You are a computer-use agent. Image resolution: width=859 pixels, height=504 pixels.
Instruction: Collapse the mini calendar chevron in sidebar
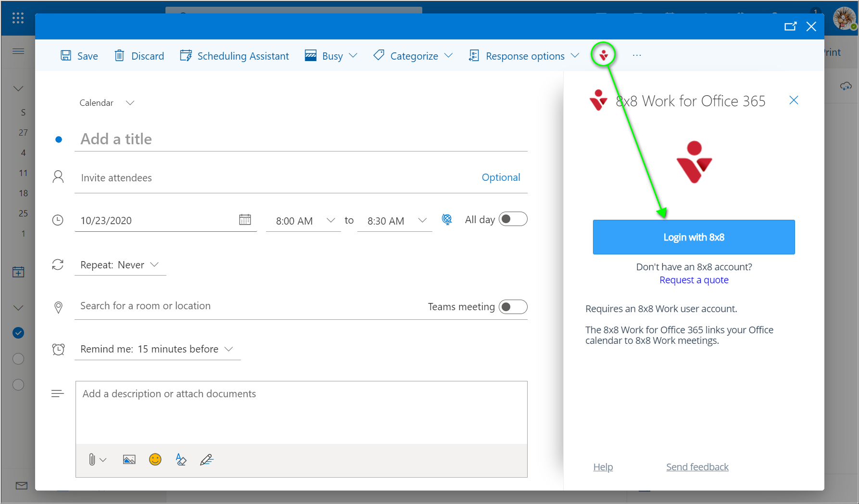18,88
